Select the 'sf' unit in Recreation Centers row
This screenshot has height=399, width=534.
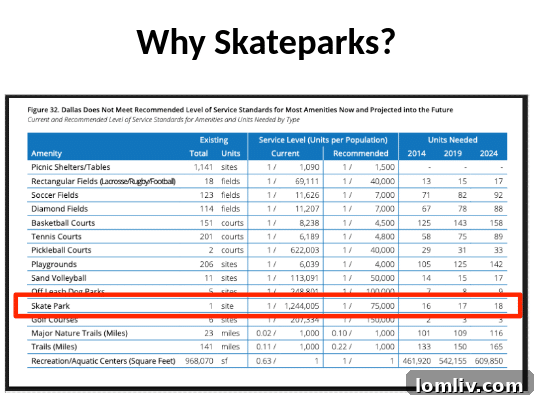point(224,361)
